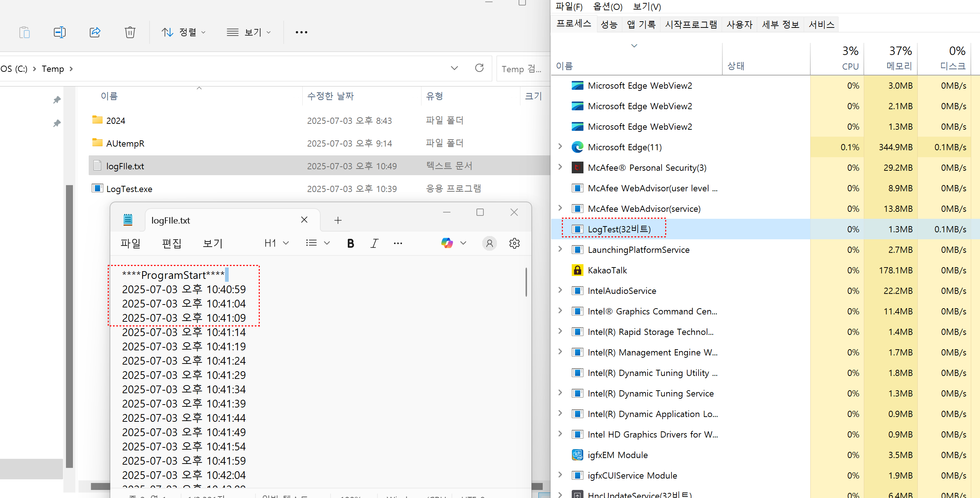Click the Refresh icon beside address bar

(x=479, y=68)
